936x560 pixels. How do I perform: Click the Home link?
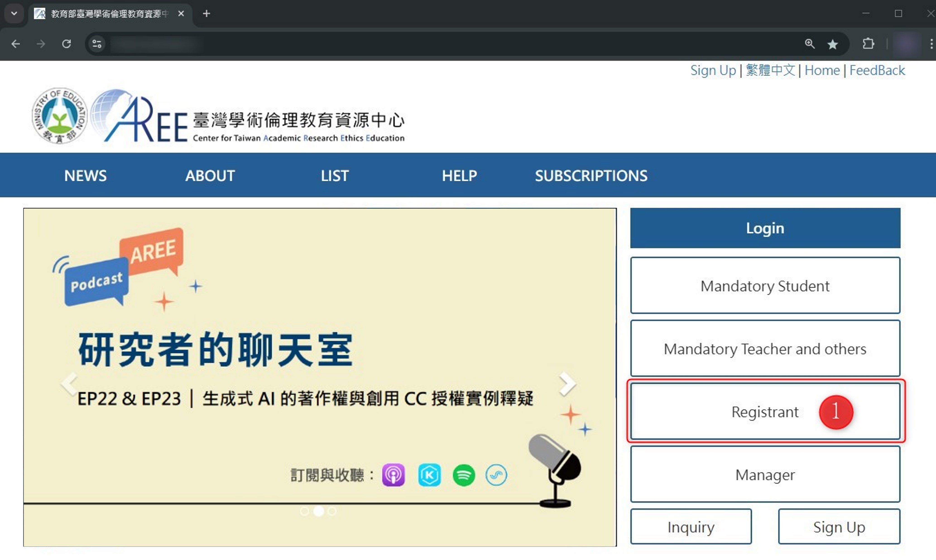pos(822,70)
